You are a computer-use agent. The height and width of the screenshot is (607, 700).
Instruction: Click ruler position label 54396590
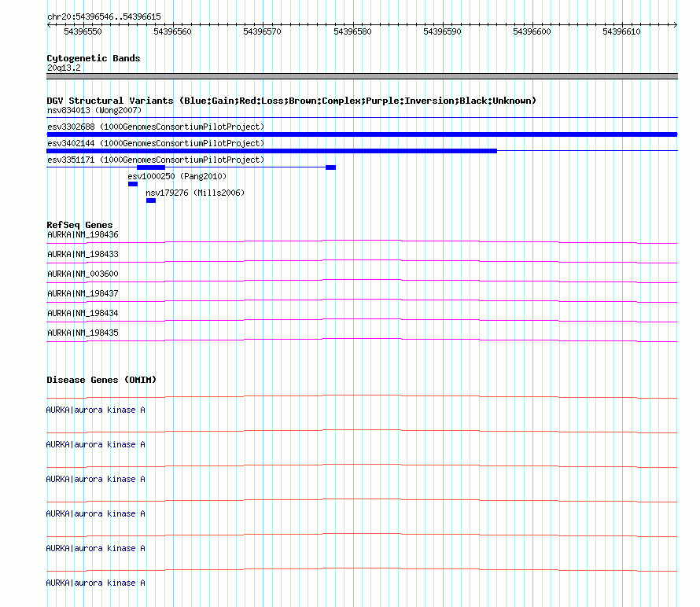point(442,31)
